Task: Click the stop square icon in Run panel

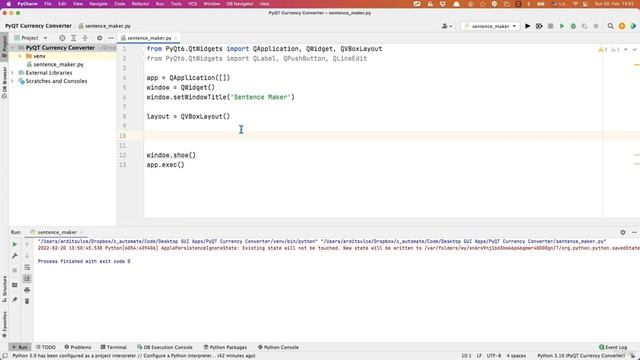Action: [x=15, y=270]
